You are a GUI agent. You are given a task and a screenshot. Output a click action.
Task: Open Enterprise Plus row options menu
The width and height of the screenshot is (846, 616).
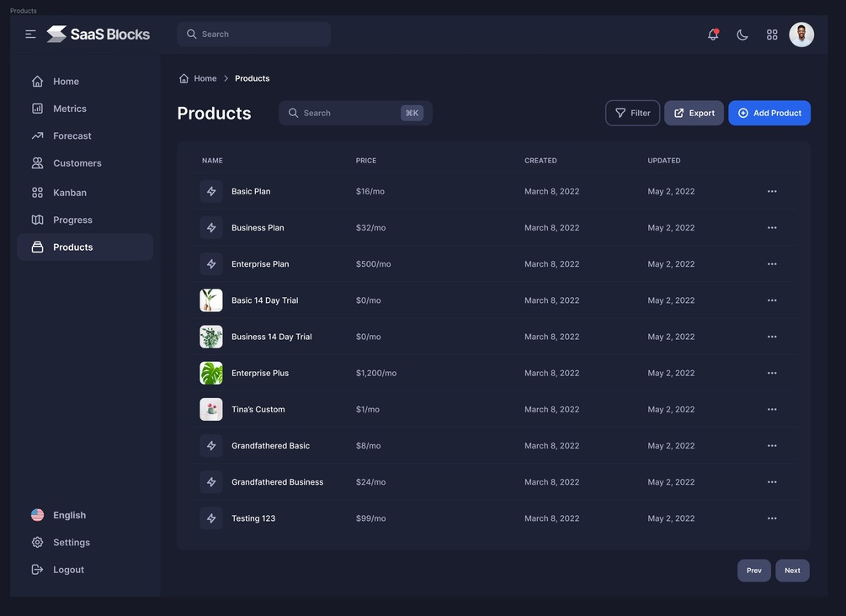[x=772, y=374]
